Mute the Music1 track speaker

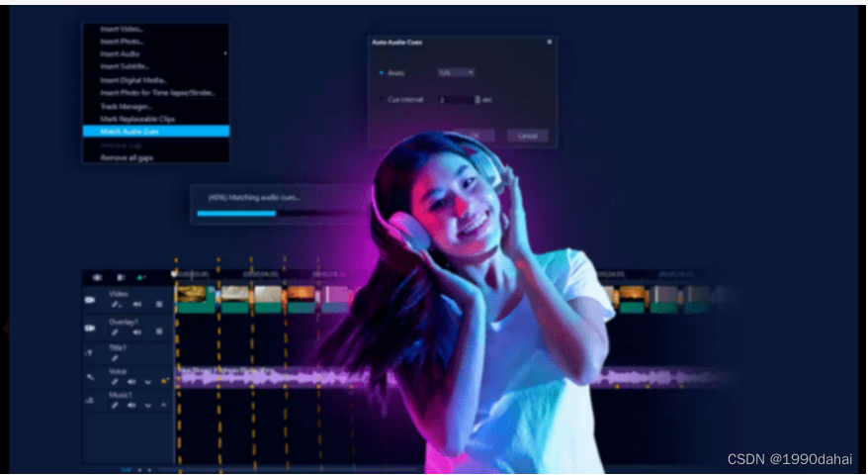(x=131, y=405)
